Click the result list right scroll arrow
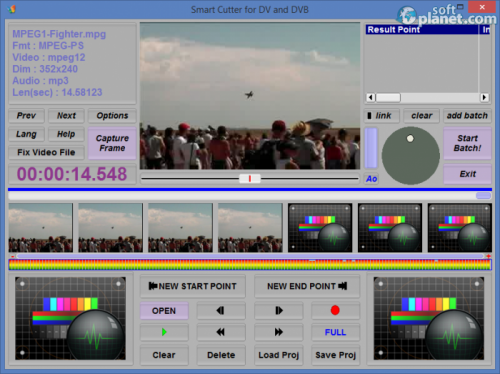Image resolution: width=500 pixels, height=374 pixels. point(484,98)
